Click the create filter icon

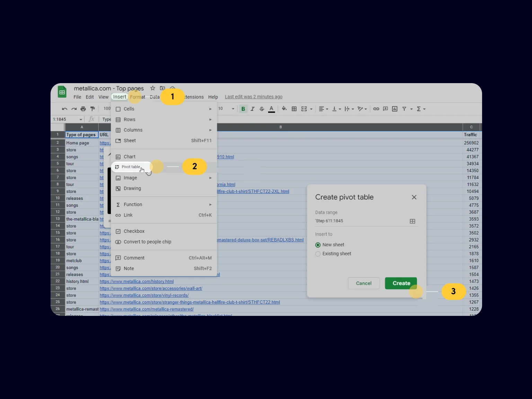404,109
